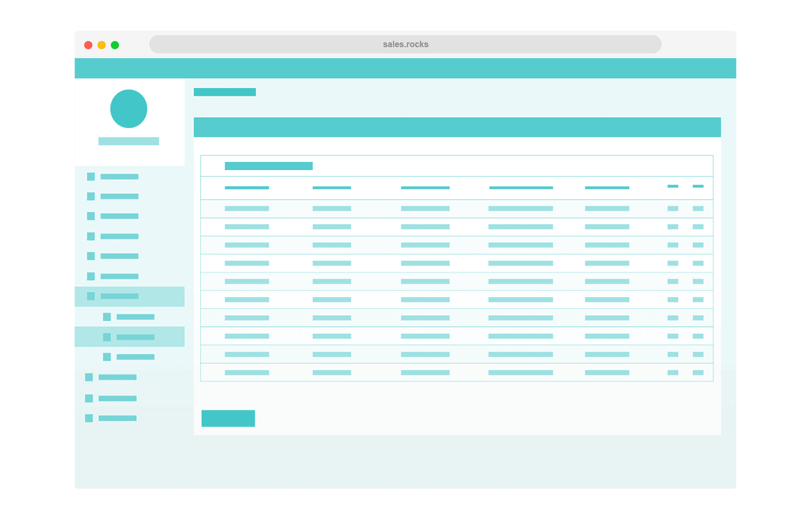
Task: Click the last sidebar menu item's square icon
Action: (89, 418)
